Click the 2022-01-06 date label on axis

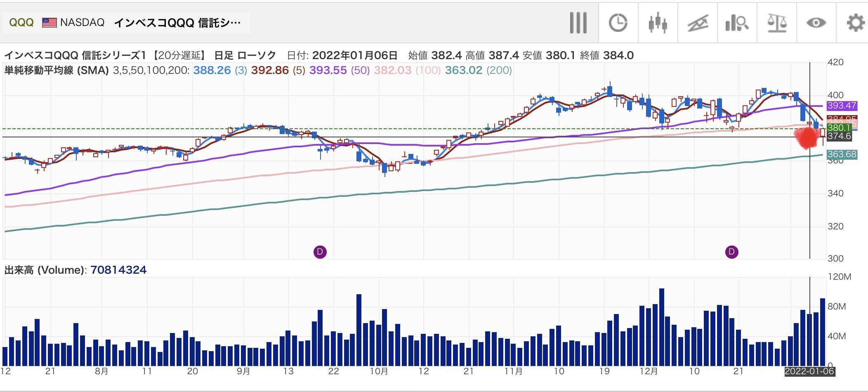(809, 371)
